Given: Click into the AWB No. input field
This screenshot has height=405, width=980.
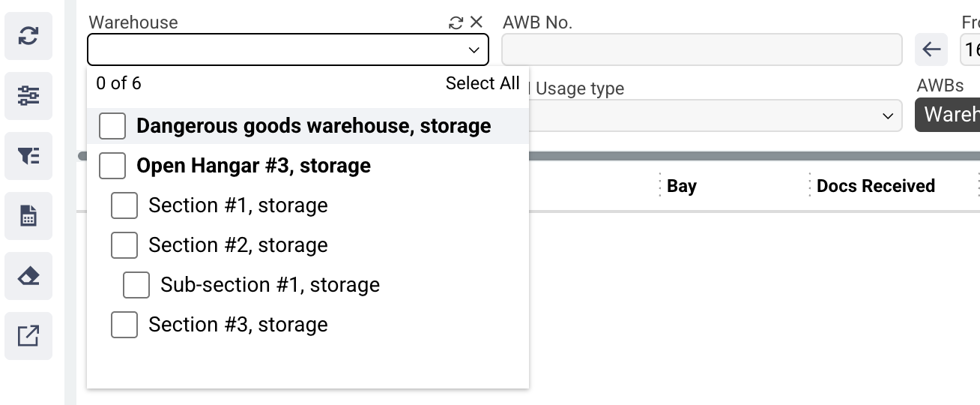Looking at the screenshot, I should pos(701,50).
